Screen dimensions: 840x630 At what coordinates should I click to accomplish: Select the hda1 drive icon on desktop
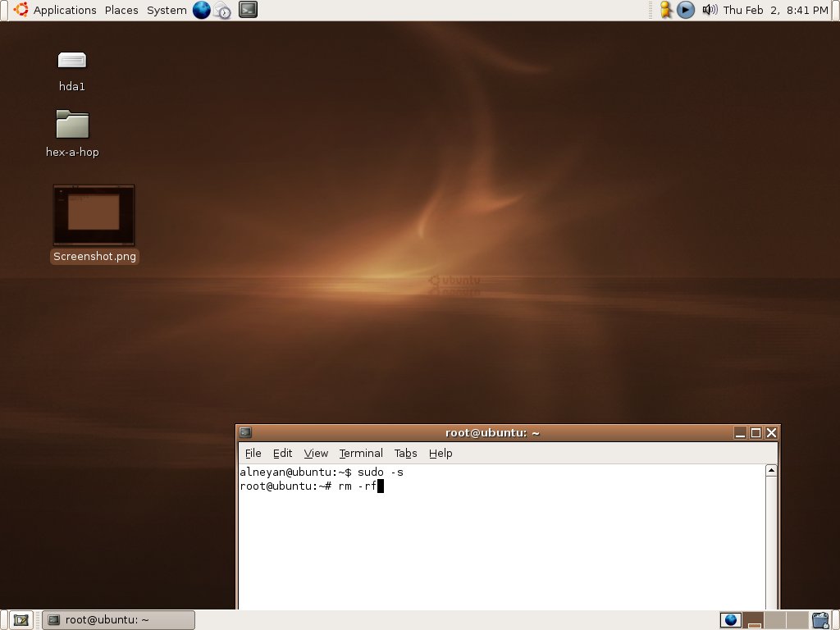pyautogui.click(x=72, y=61)
